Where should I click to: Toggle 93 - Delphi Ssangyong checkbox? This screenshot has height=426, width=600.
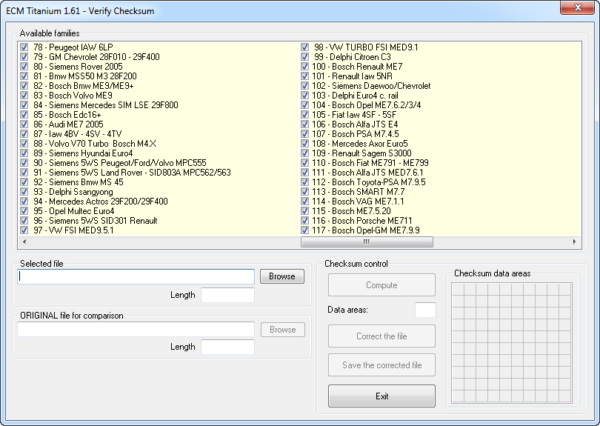pos(24,191)
